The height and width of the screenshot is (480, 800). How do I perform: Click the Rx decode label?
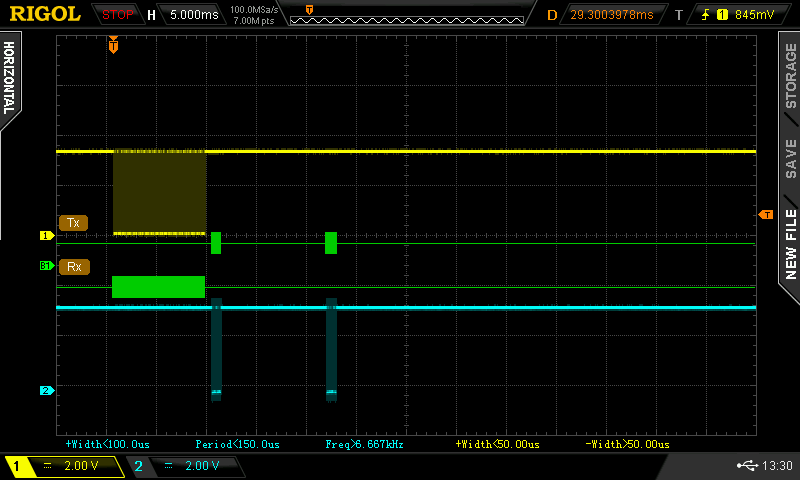pos(74,267)
